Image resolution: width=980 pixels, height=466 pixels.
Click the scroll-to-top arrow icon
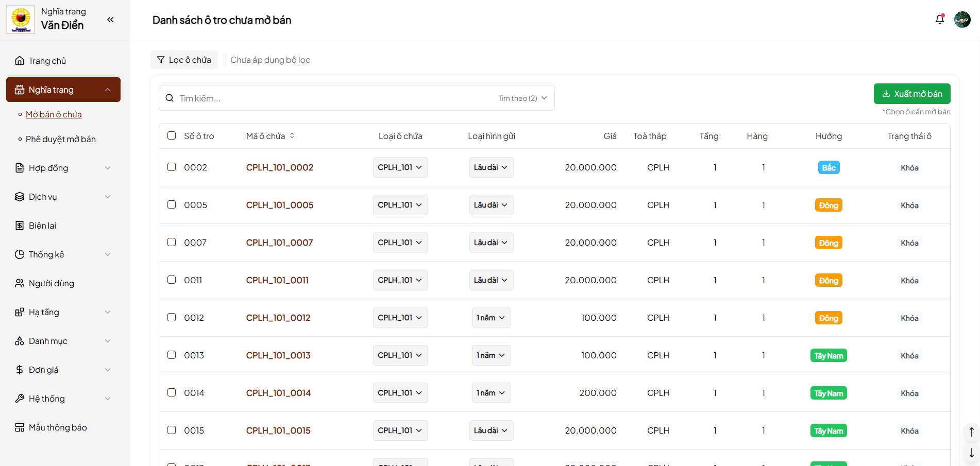(x=971, y=432)
